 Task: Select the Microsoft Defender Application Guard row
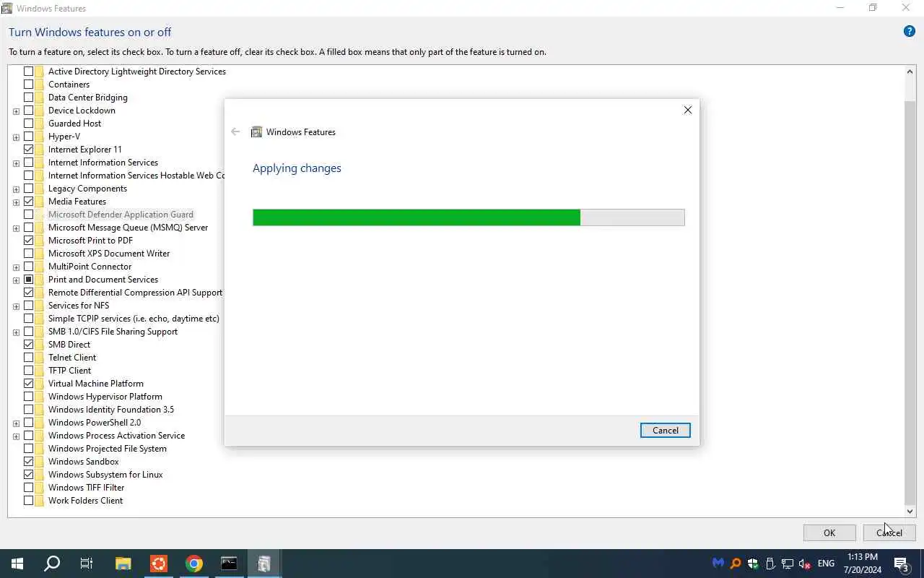click(x=121, y=215)
